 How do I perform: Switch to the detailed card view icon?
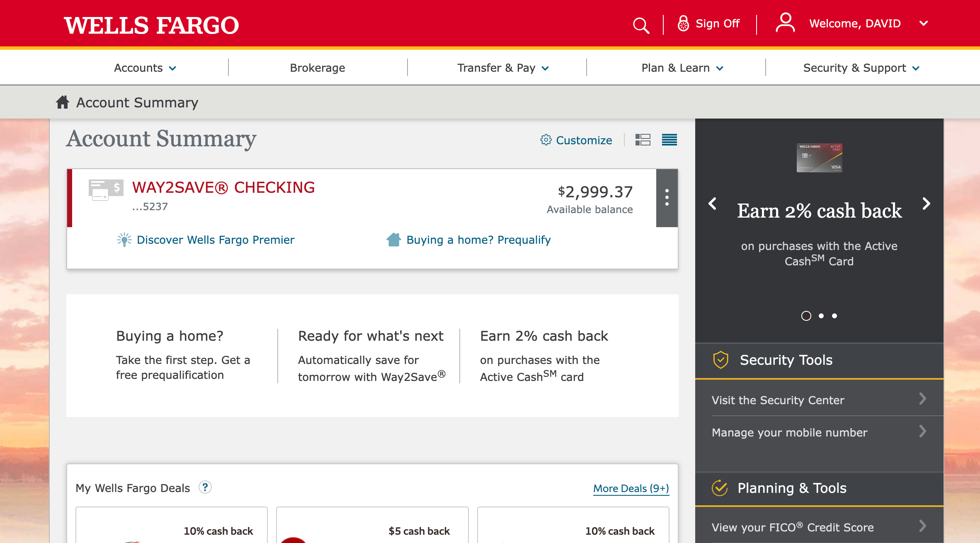[643, 140]
